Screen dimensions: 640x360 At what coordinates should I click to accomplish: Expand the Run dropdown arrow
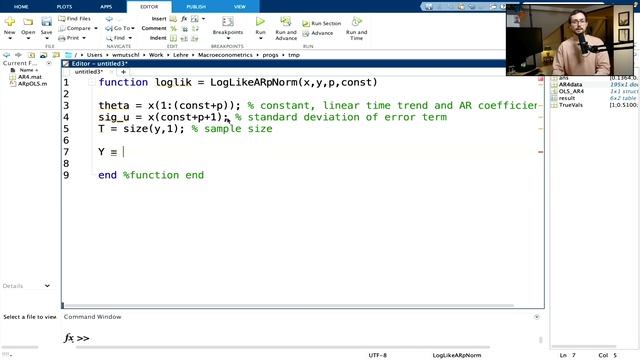[x=260, y=38]
